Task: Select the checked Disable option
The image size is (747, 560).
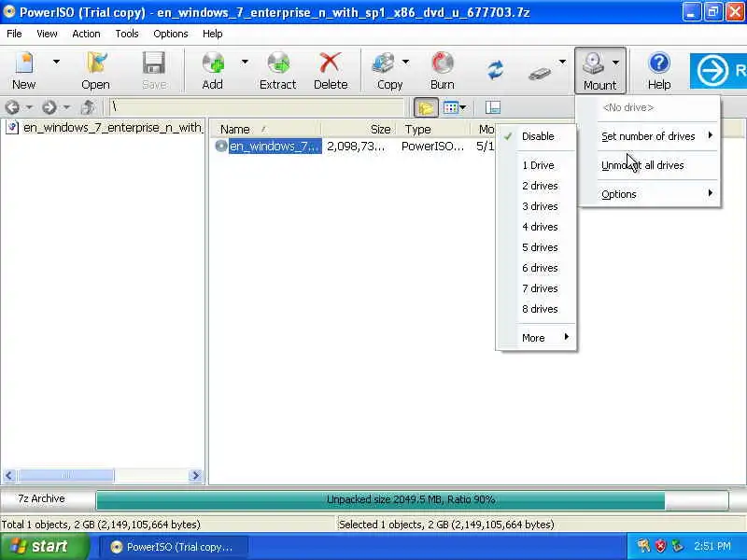Action: (536, 136)
